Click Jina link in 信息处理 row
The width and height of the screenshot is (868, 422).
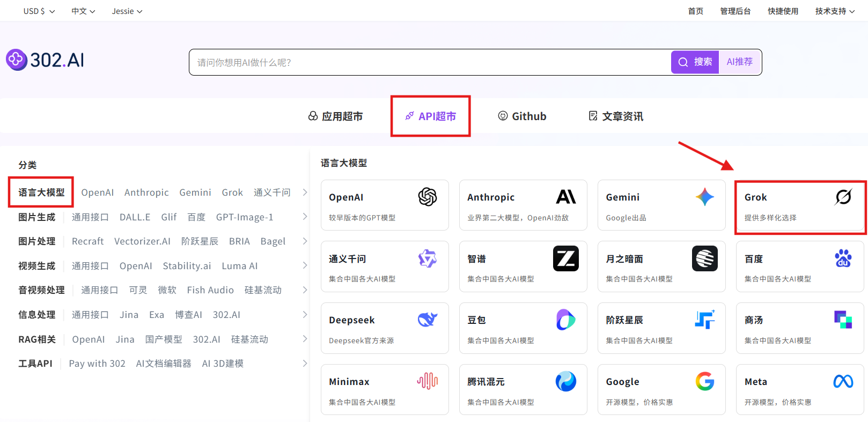tap(129, 315)
